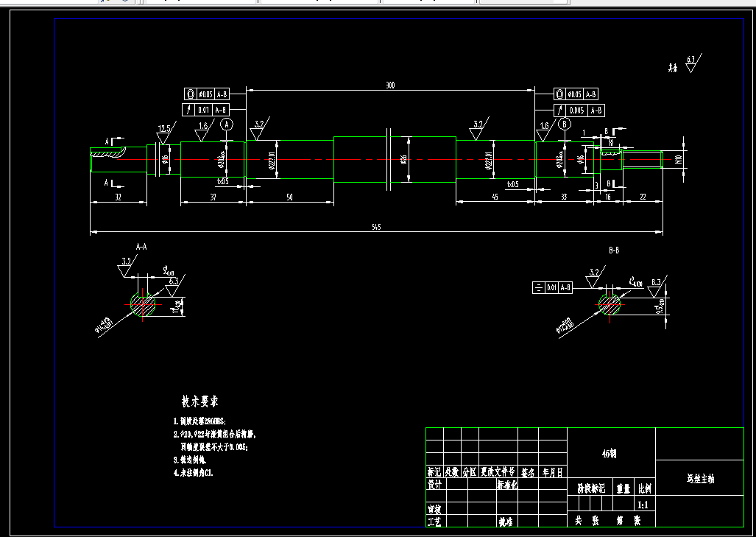Screen dimensions: 756x537
Task: Click the 审核 row label
Action: tap(434, 509)
